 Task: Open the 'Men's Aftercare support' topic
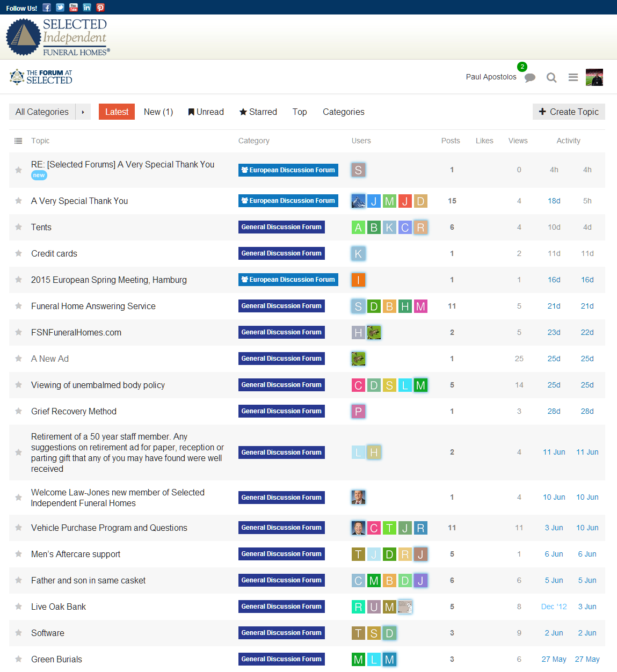(76, 554)
